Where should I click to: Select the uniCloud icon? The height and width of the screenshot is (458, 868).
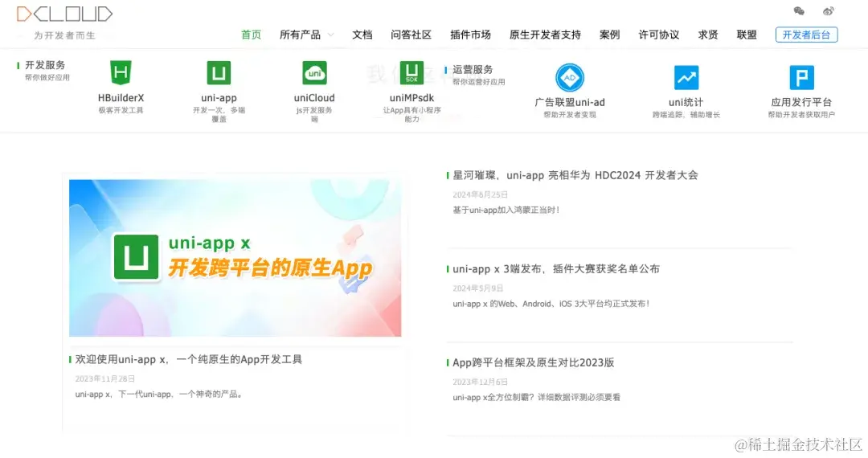click(x=314, y=72)
